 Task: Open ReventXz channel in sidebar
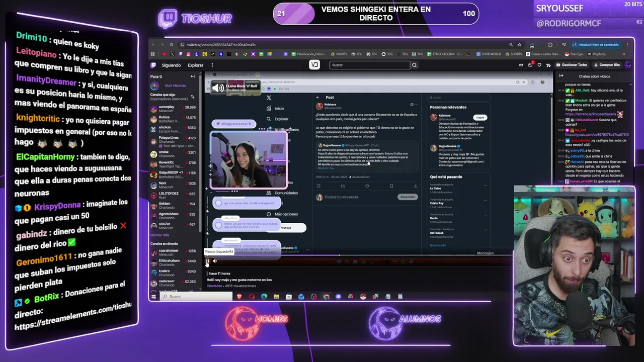point(174,164)
